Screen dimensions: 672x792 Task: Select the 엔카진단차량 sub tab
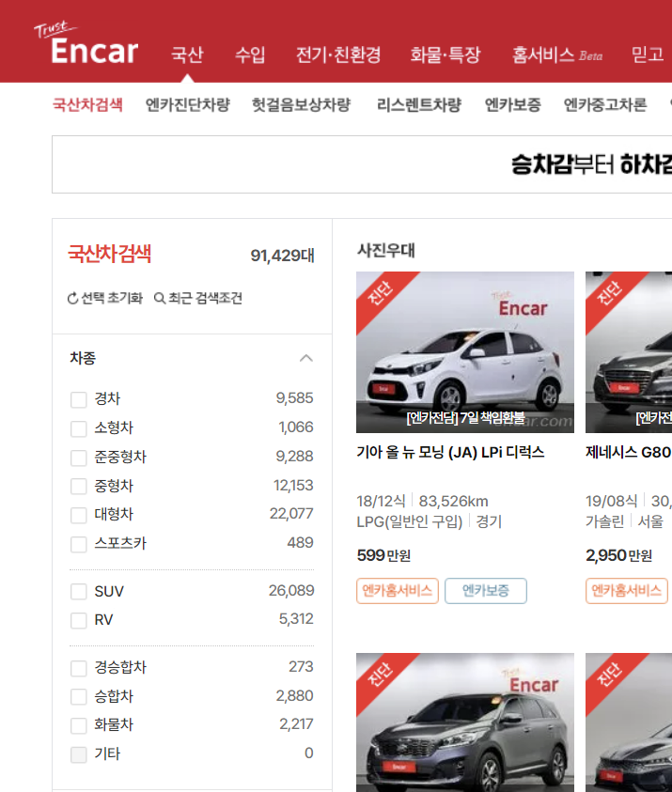187,104
